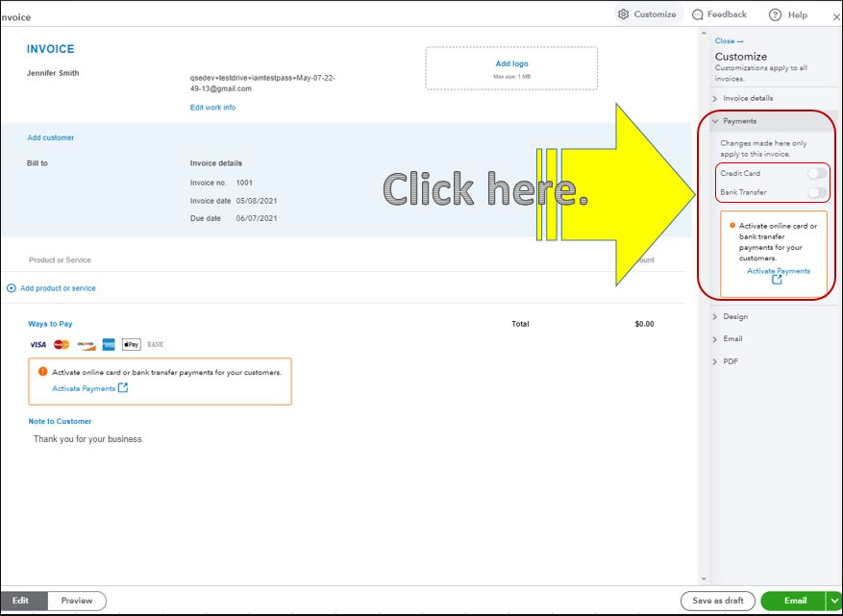Click the Total amount $0.00

tap(644, 324)
